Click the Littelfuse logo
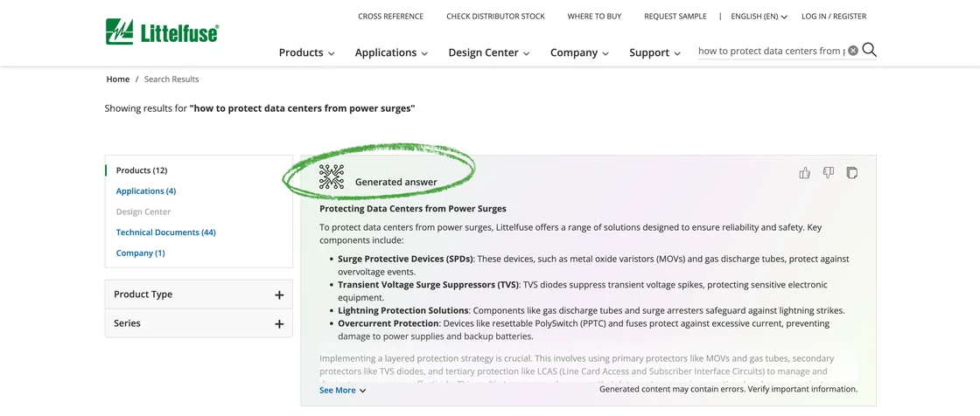The width and height of the screenshot is (980, 416). tap(162, 31)
